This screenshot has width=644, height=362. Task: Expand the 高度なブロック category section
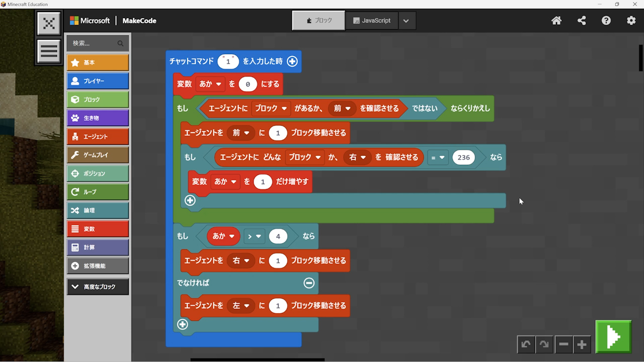tap(98, 287)
